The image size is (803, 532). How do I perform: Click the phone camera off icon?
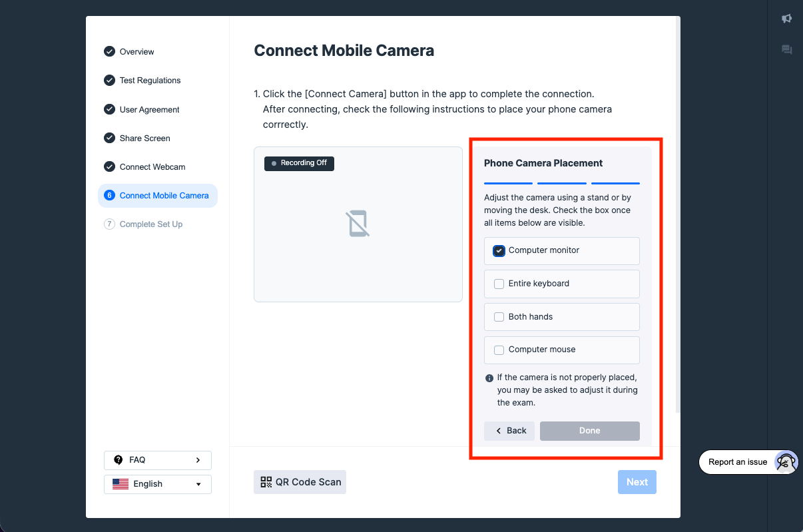(358, 224)
